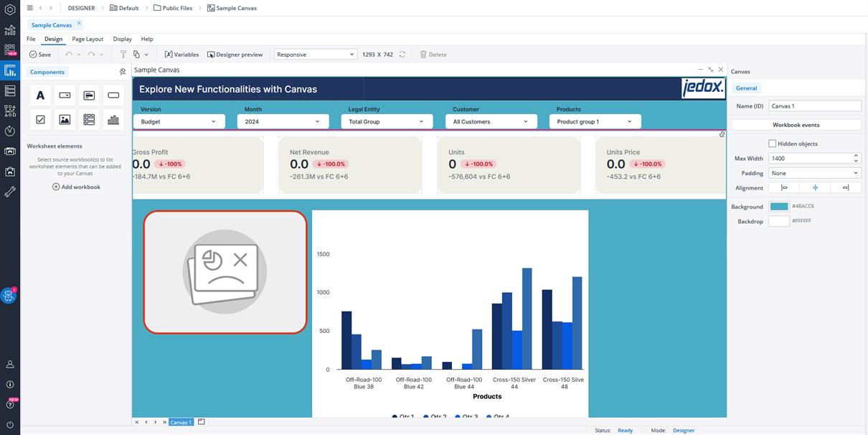This screenshot has width=868, height=435.
Task: Open the Responsive size dropdown
Action: pos(316,55)
